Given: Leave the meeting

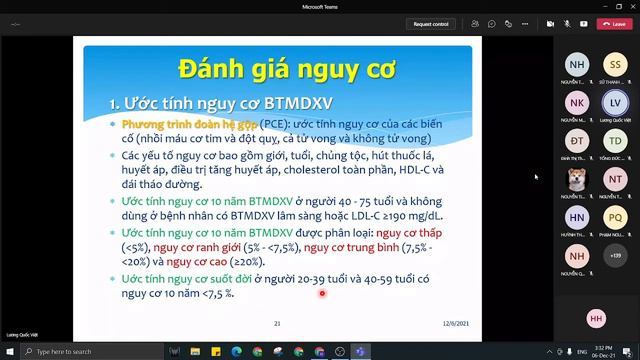Looking at the screenshot, I should pos(614,24).
